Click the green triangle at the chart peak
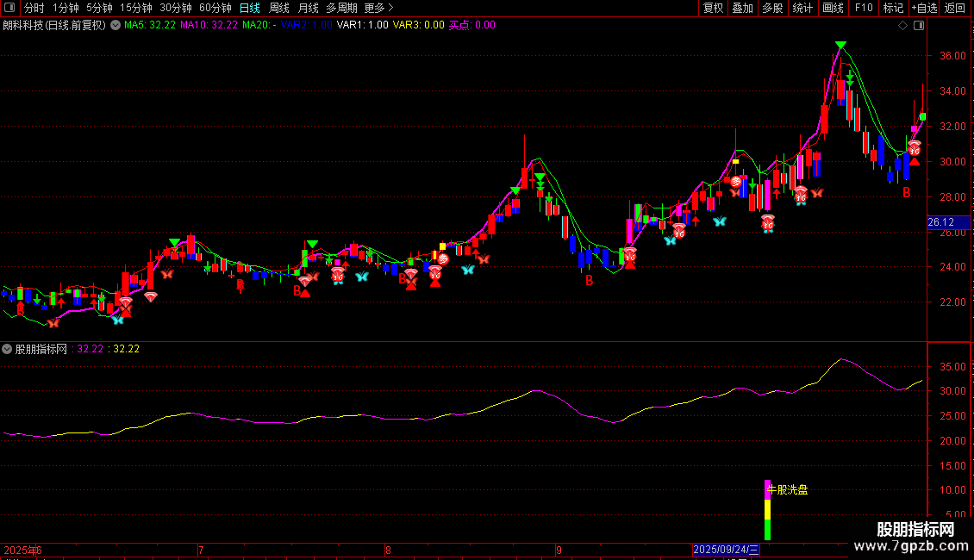Image resolution: width=974 pixels, height=560 pixels. (x=840, y=46)
